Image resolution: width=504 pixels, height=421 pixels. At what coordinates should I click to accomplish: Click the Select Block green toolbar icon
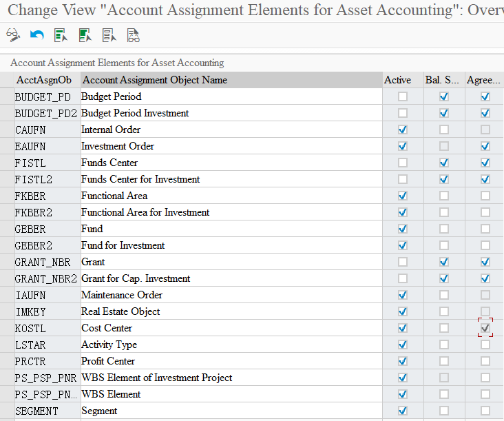(85, 35)
